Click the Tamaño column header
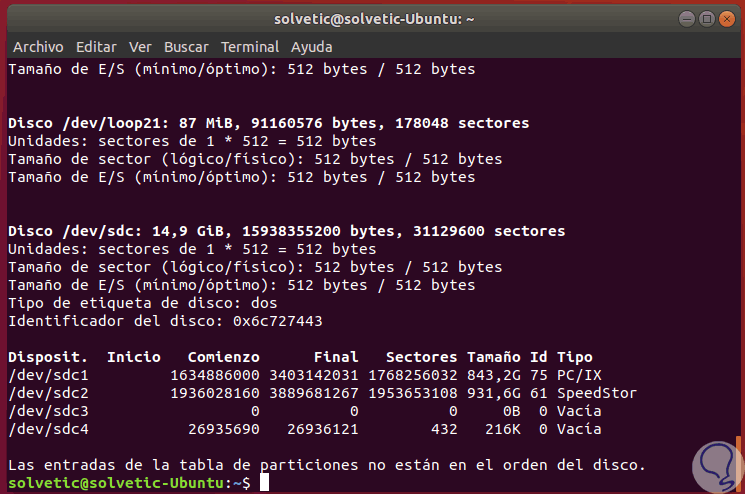Screen dimensions: 745x494 tap(494, 357)
